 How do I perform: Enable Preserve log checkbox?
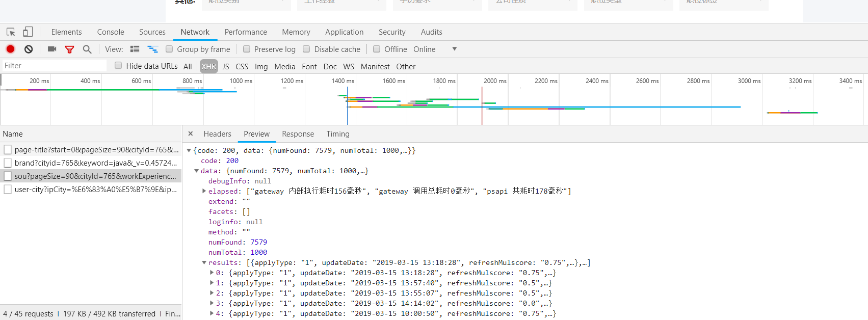247,49
